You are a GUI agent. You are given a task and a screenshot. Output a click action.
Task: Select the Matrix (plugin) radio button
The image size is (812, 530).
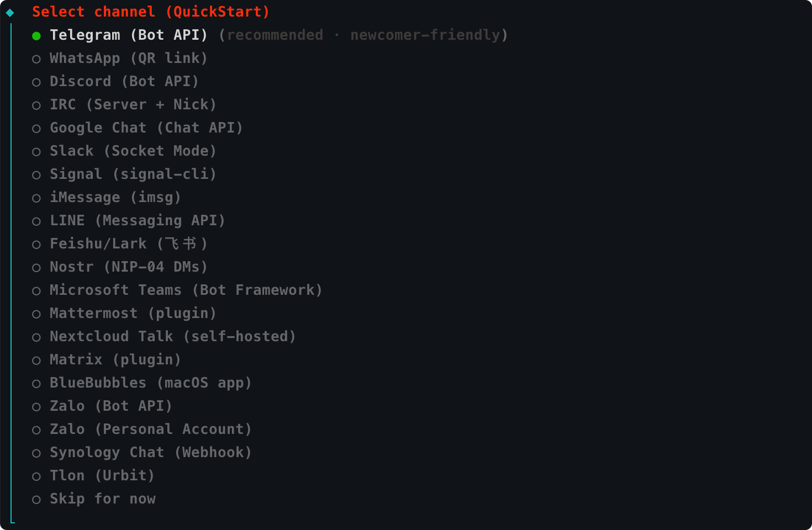(36, 361)
